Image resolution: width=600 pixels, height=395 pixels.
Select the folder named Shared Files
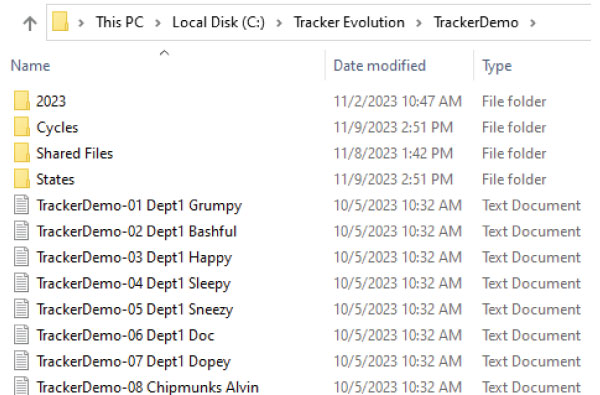(x=75, y=153)
